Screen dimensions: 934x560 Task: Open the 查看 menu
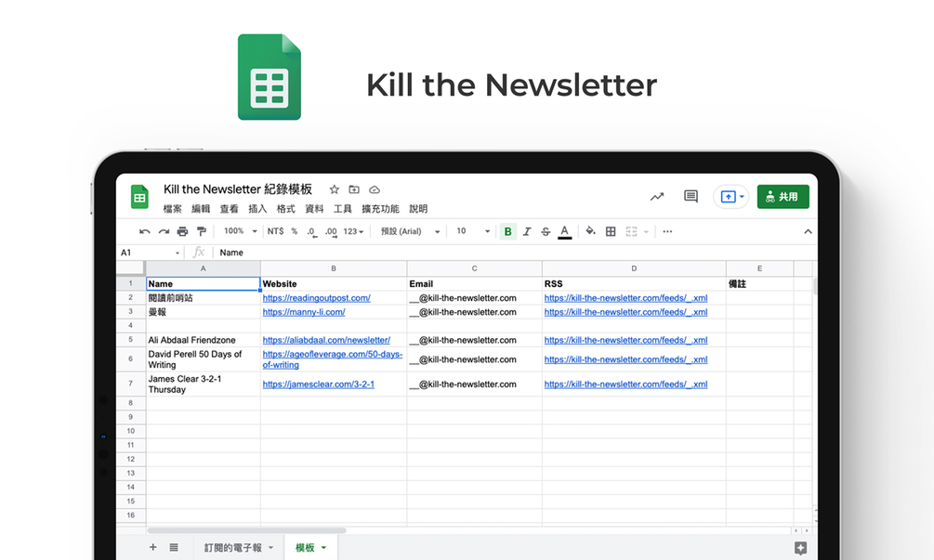(x=229, y=209)
